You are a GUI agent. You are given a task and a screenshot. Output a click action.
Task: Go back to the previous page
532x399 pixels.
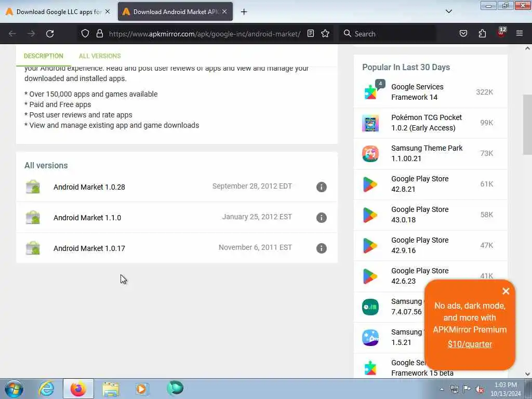[x=12, y=34]
